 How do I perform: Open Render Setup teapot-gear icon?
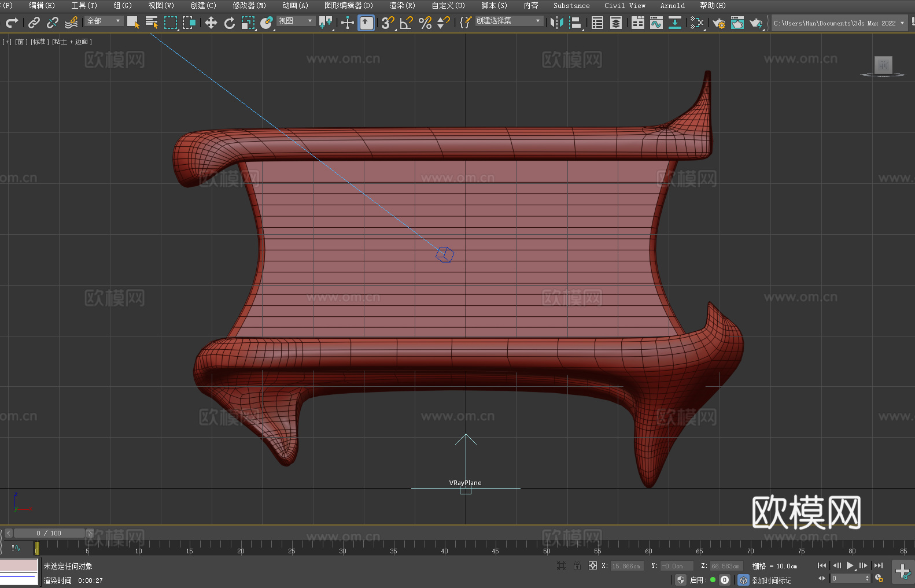pyautogui.click(x=719, y=23)
